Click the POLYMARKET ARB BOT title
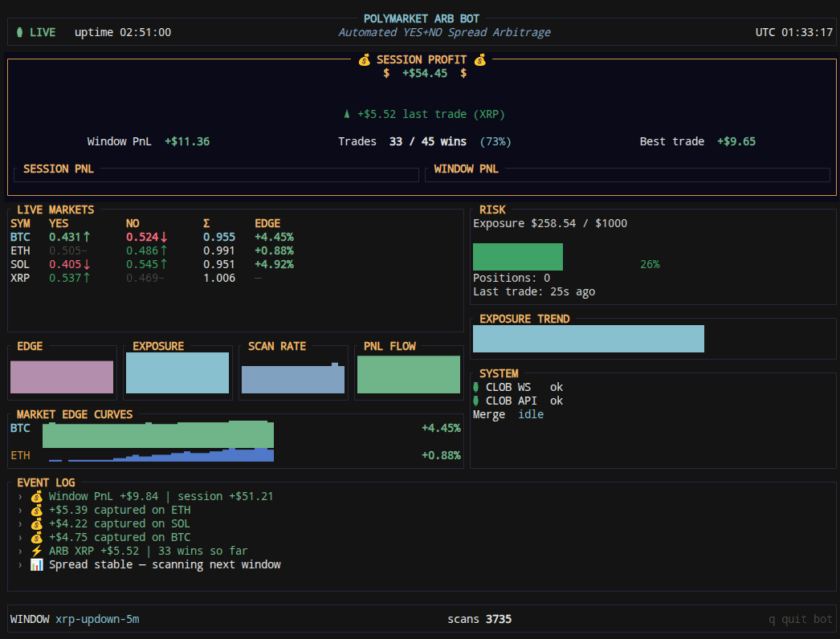 coord(422,18)
